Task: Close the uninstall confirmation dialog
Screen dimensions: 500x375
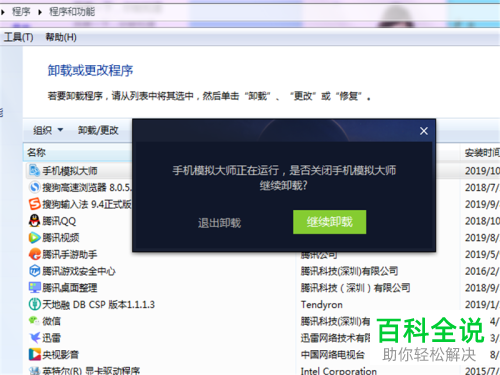Action: click(424, 131)
